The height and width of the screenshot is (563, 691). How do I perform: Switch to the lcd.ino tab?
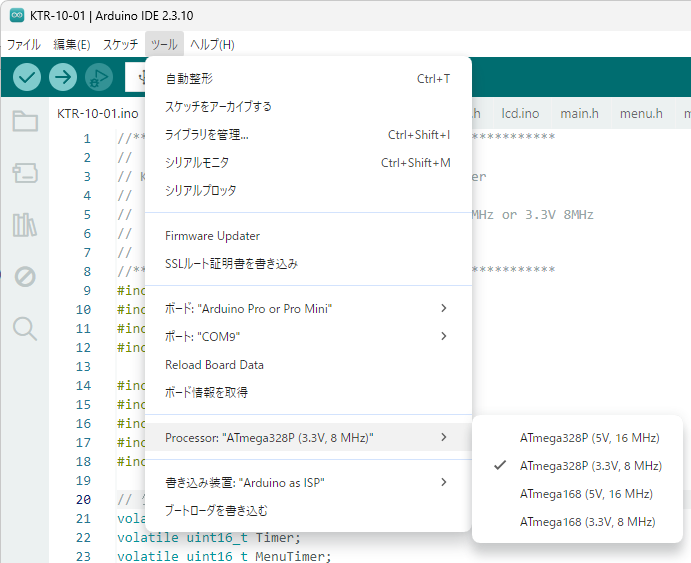pos(520,114)
